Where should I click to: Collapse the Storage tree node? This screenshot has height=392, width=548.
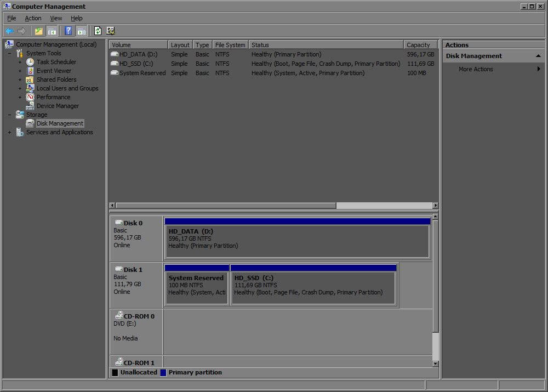[10, 115]
